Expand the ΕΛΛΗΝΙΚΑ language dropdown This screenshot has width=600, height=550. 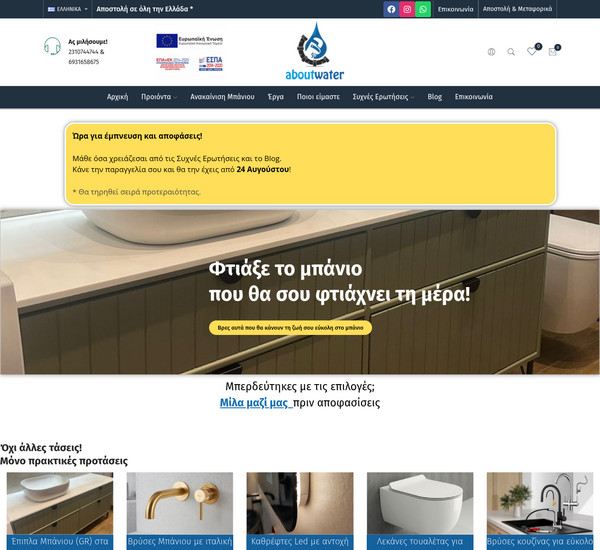[68, 9]
